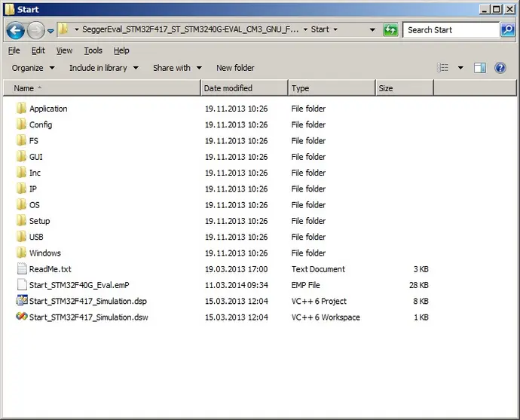Open the File menu
520x420 pixels.
tap(14, 51)
